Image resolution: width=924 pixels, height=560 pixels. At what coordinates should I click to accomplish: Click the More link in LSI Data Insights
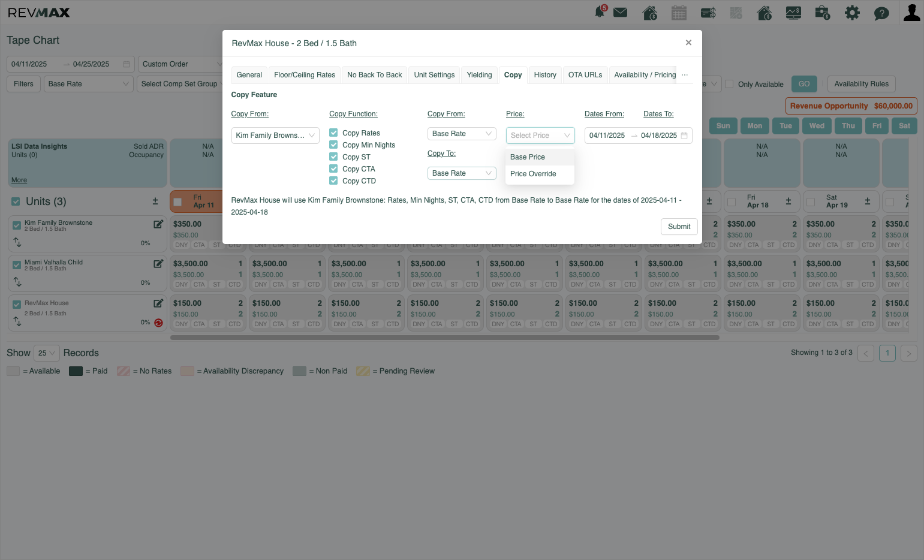(x=19, y=180)
